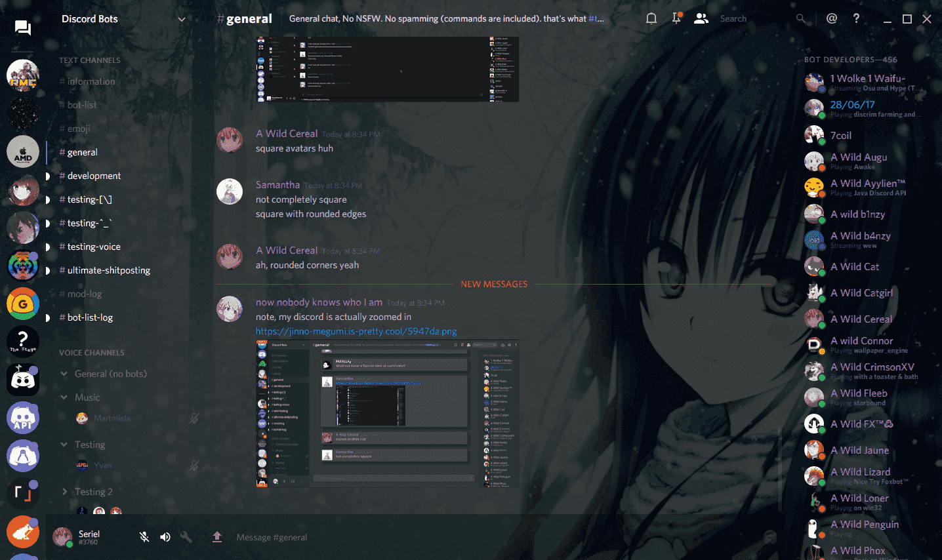This screenshot has width=942, height=560.
Task: Toggle microphone mute
Action: [144, 537]
